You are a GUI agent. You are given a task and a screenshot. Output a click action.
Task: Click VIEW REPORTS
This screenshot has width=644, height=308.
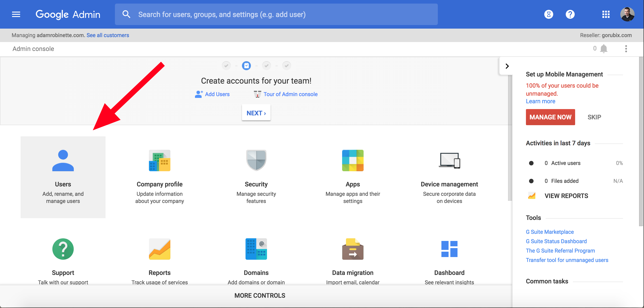[566, 196]
